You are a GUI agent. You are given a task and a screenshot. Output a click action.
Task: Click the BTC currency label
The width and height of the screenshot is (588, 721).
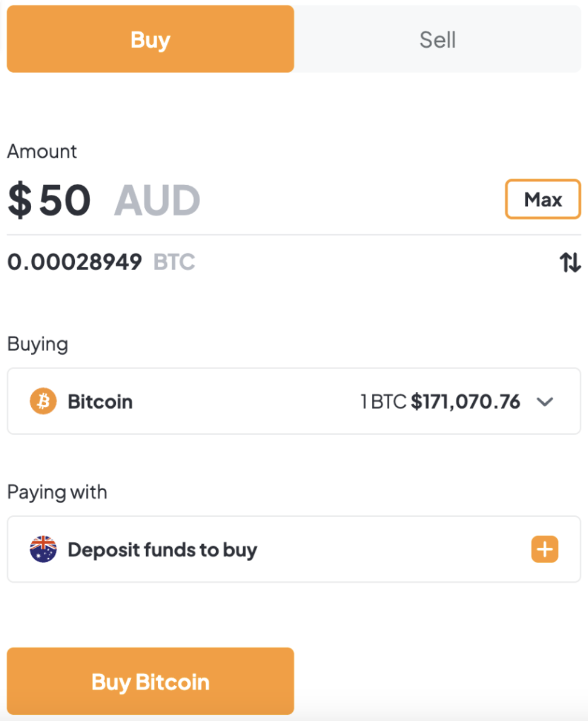pyautogui.click(x=174, y=262)
